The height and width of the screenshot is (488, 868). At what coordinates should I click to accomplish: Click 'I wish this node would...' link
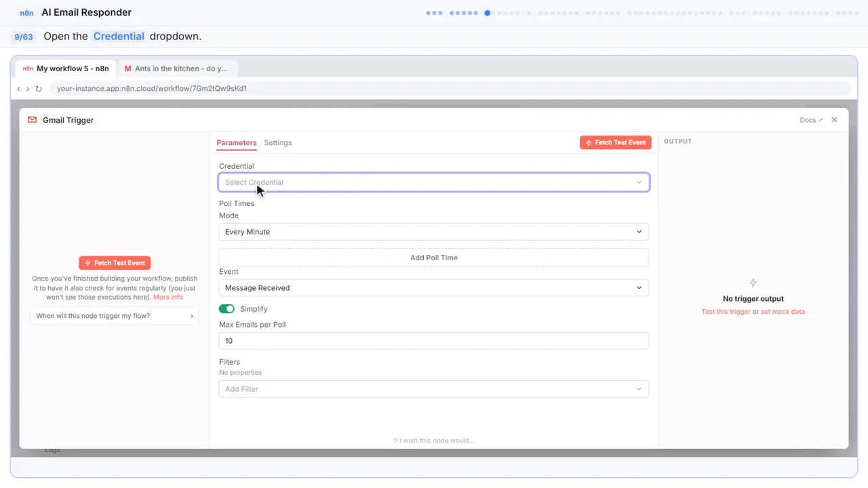pos(434,441)
